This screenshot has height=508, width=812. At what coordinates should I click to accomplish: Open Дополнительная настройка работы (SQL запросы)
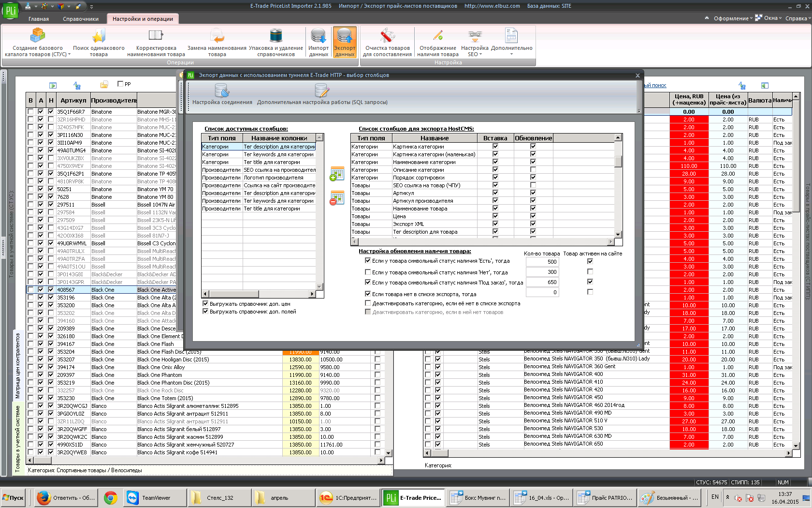(x=322, y=94)
